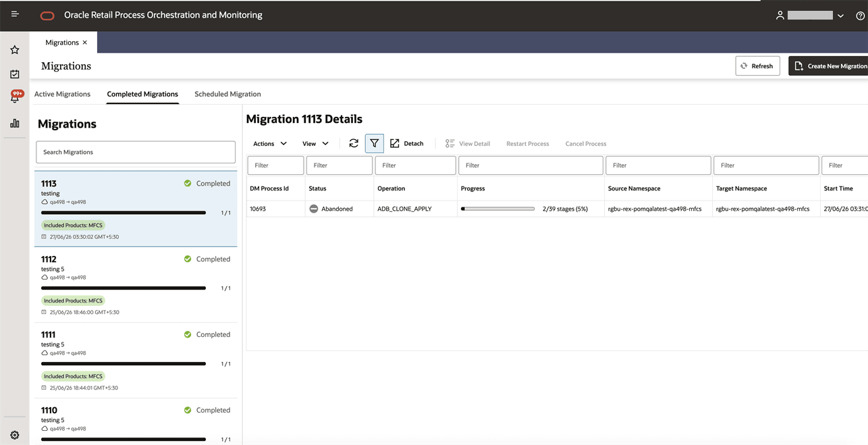Click filter box above Target Namespace
868x445 pixels.
[x=766, y=165]
